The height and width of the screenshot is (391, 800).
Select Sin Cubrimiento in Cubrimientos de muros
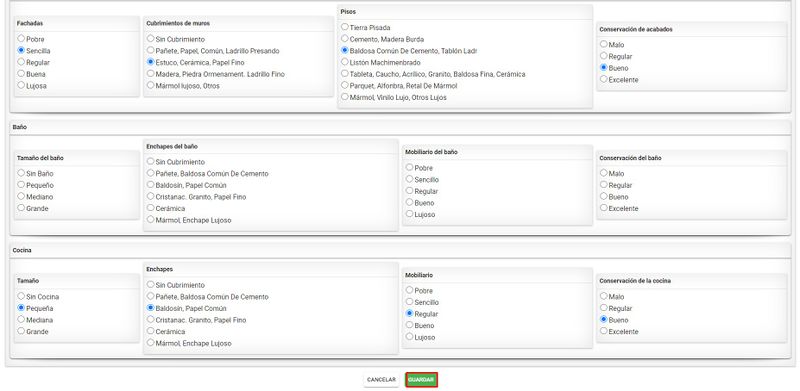point(151,39)
